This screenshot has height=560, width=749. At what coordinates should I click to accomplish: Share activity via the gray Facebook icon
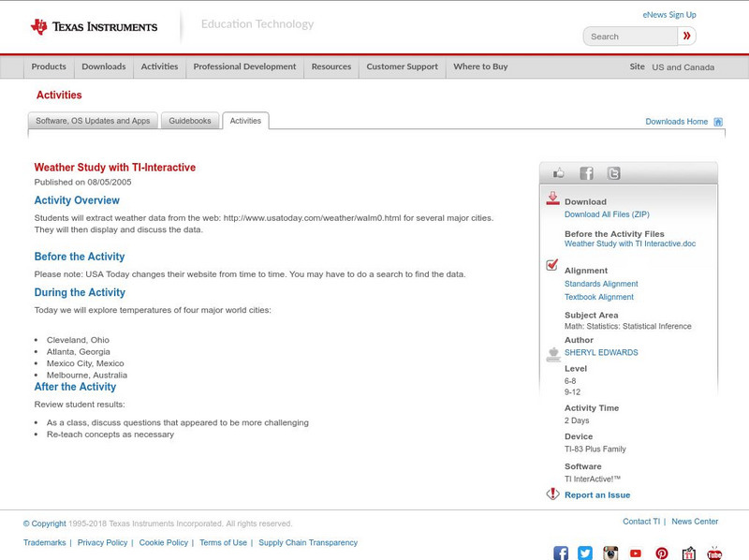tap(586, 173)
